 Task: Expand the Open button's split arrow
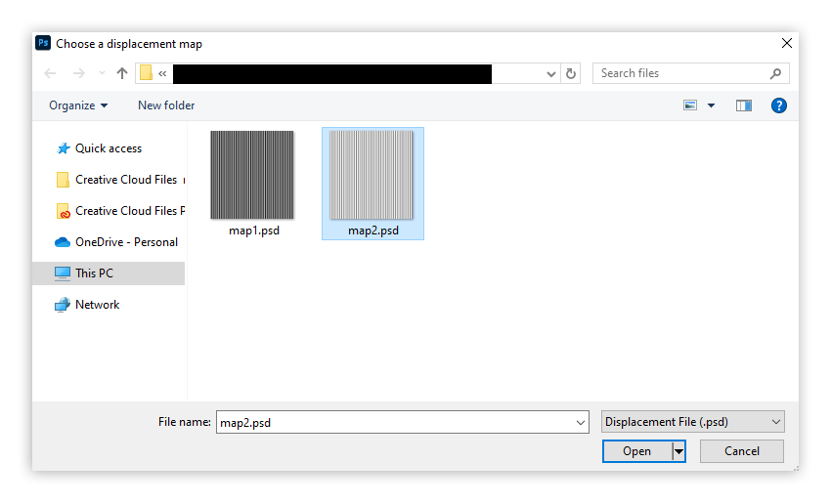click(678, 451)
